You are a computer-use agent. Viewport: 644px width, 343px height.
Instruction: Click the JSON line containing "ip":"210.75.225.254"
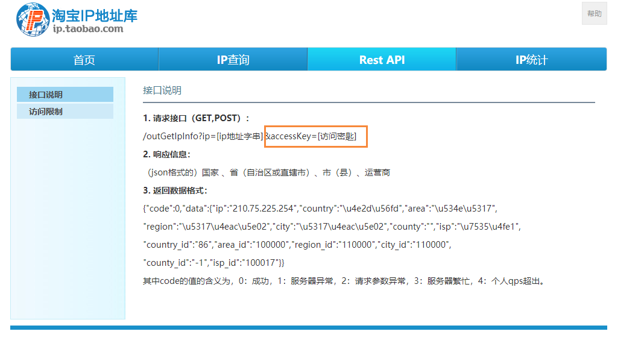coord(320,209)
